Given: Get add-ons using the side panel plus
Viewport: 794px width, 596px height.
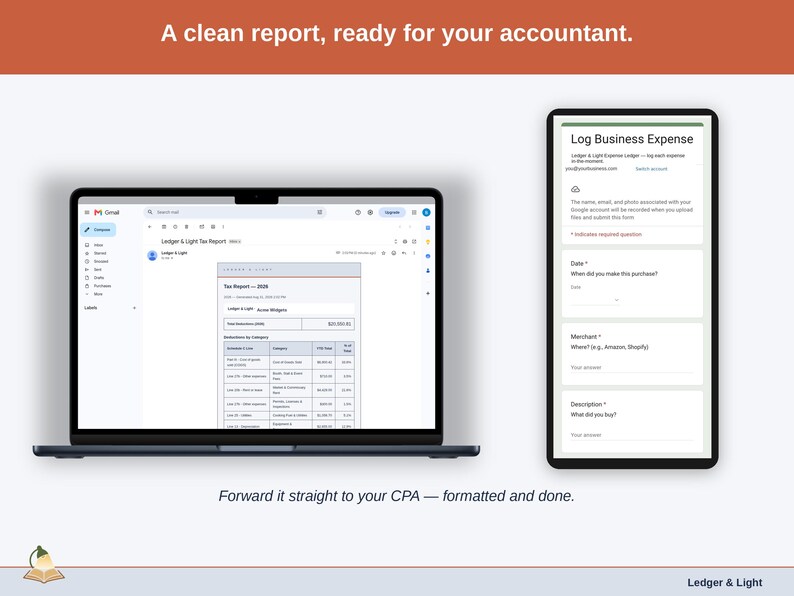Looking at the screenshot, I should (x=428, y=293).
